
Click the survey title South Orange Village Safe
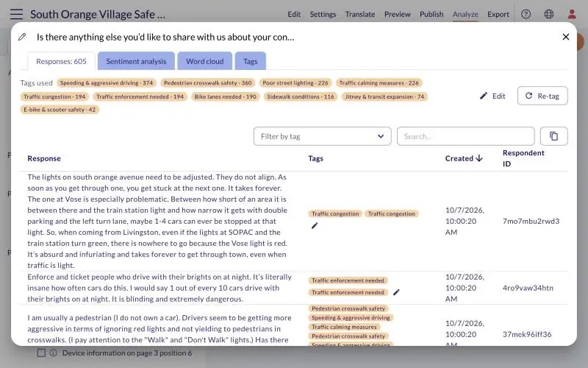coord(98,14)
